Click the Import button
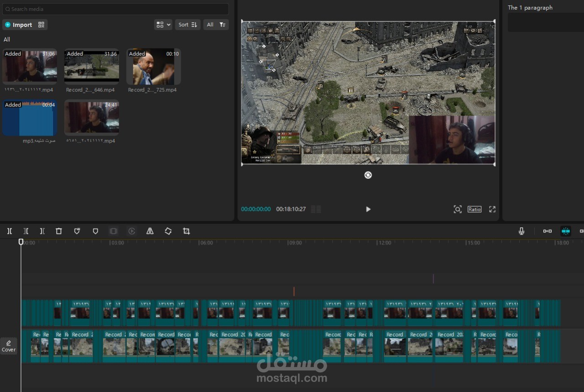 (19, 25)
